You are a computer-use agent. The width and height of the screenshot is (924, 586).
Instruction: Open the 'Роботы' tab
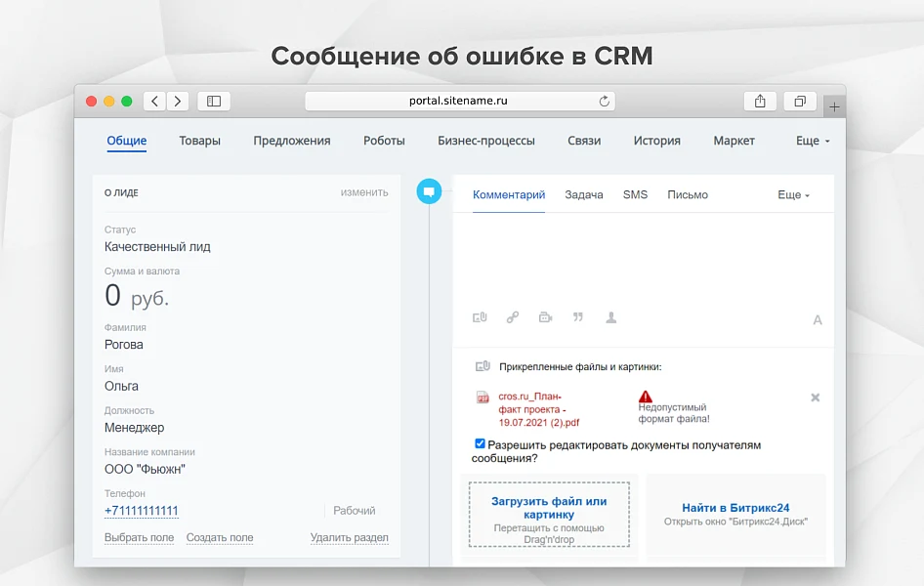(x=384, y=141)
